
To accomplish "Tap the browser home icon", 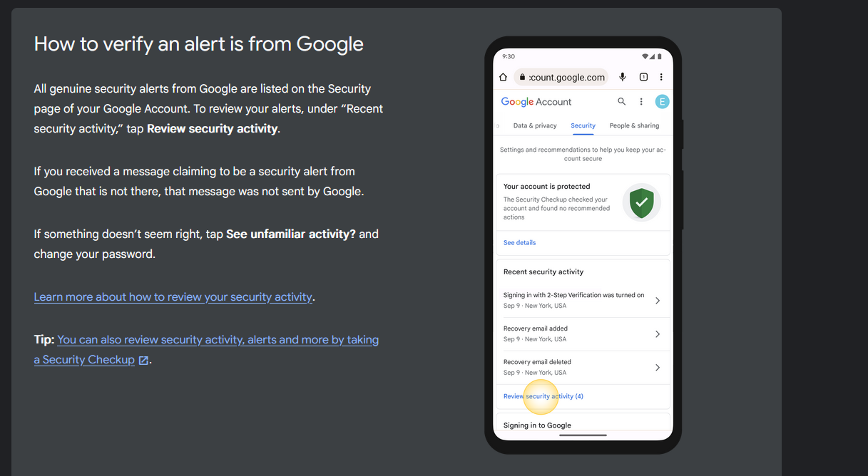I will [503, 77].
